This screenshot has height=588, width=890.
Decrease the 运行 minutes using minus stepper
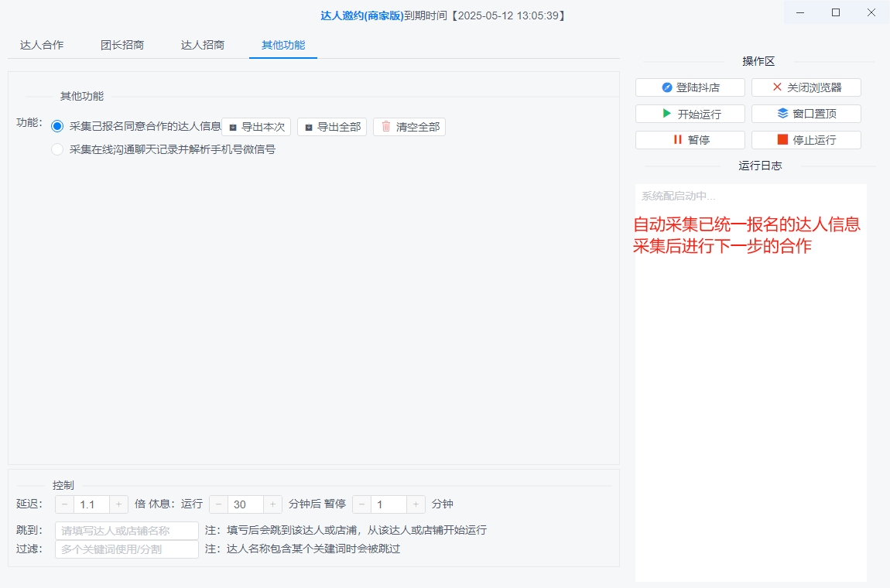click(218, 504)
